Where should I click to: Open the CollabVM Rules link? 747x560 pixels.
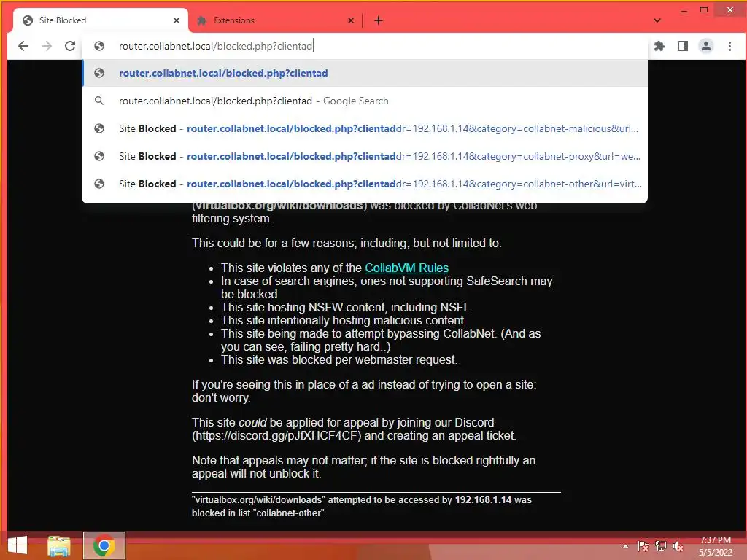click(406, 268)
